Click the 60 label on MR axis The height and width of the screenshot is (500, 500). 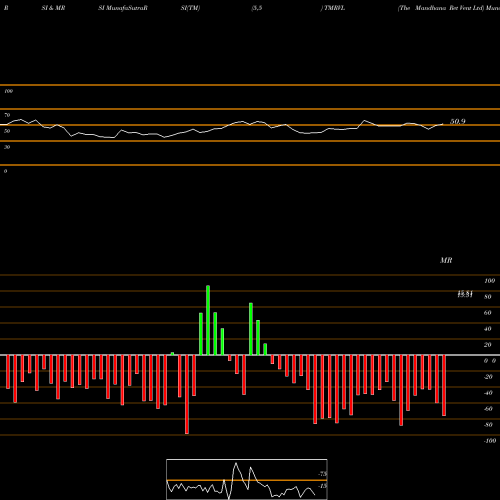coord(488,313)
